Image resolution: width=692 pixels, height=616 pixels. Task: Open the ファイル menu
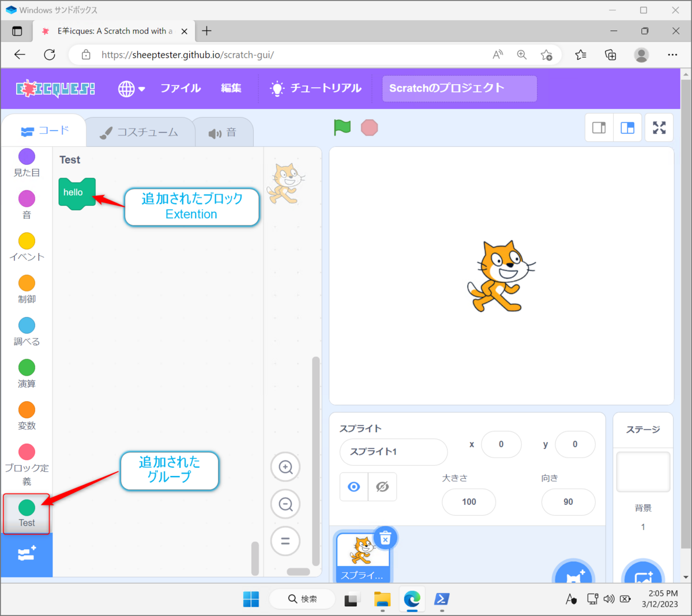pos(180,88)
